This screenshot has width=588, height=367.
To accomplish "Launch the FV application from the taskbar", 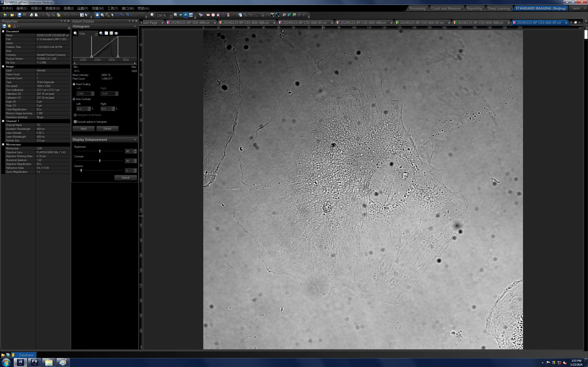I will [x=34, y=362].
